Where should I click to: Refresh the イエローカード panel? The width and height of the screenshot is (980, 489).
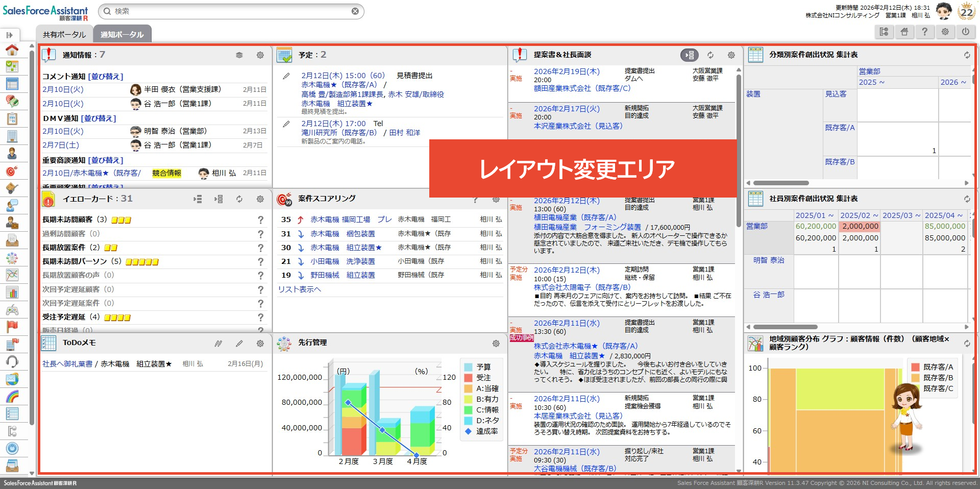239,199
